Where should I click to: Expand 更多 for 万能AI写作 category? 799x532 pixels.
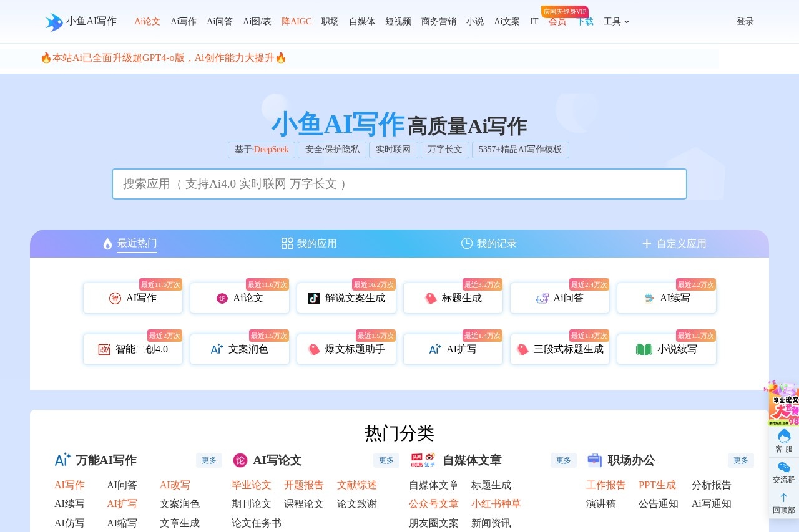209,460
